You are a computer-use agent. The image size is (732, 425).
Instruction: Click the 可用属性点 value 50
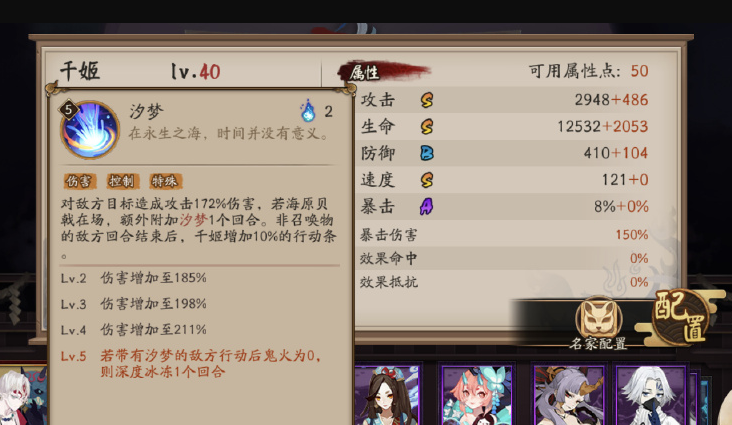[639, 71]
